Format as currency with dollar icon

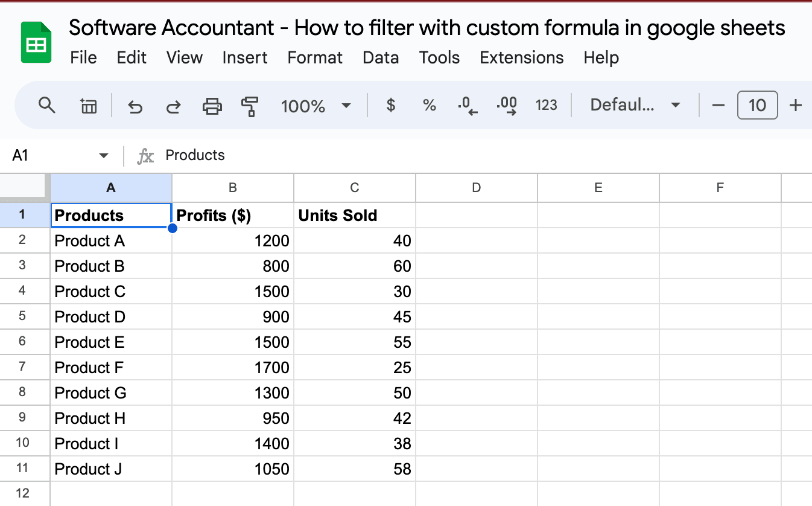click(x=391, y=106)
